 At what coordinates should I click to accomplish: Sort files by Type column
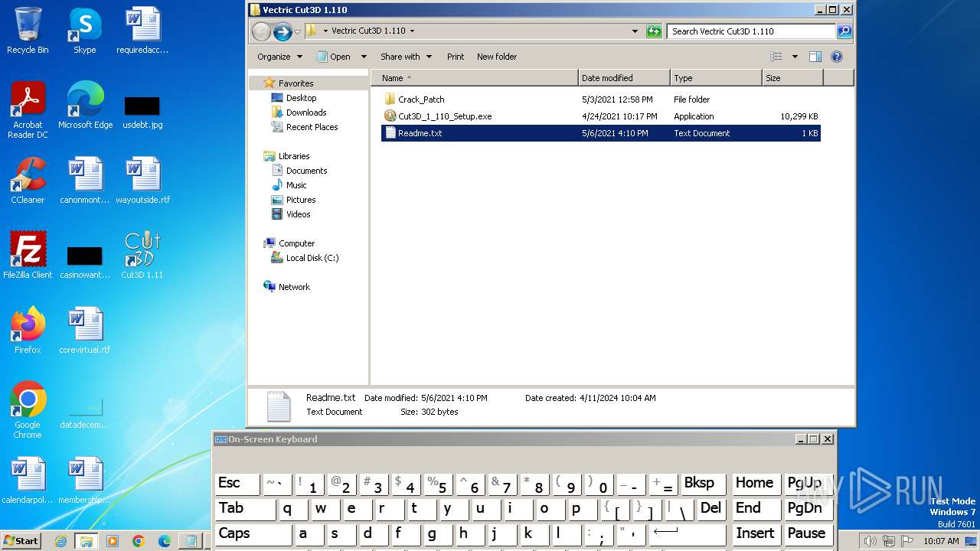pyautogui.click(x=716, y=78)
